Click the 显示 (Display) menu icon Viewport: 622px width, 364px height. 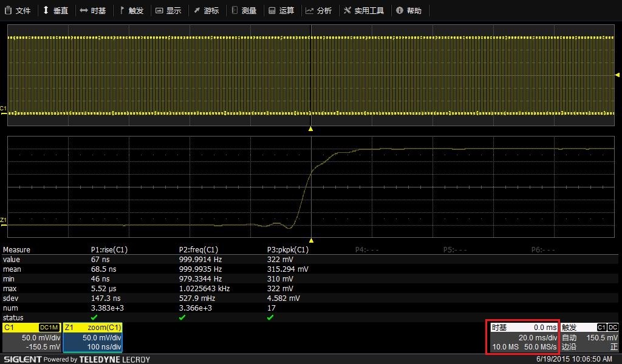[x=159, y=11]
